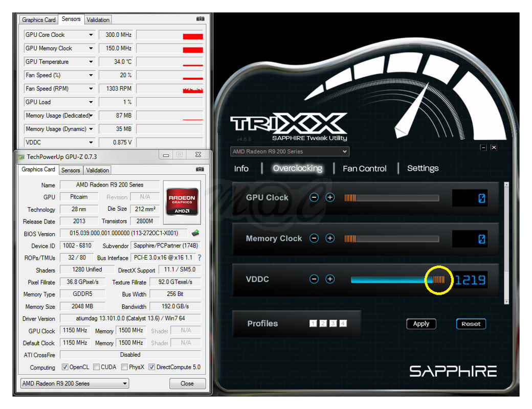Click the VDDC slider handle
Screen dimensions: 532x409
439,280
